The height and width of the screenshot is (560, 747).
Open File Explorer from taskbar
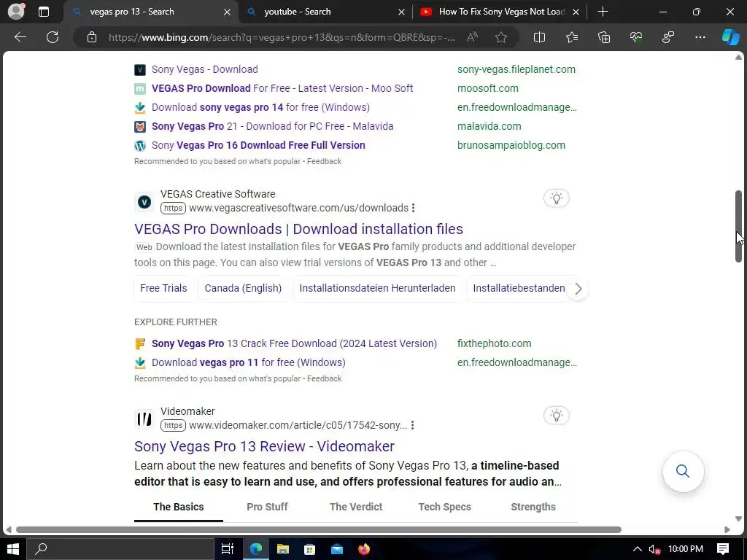click(x=283, y=549)
